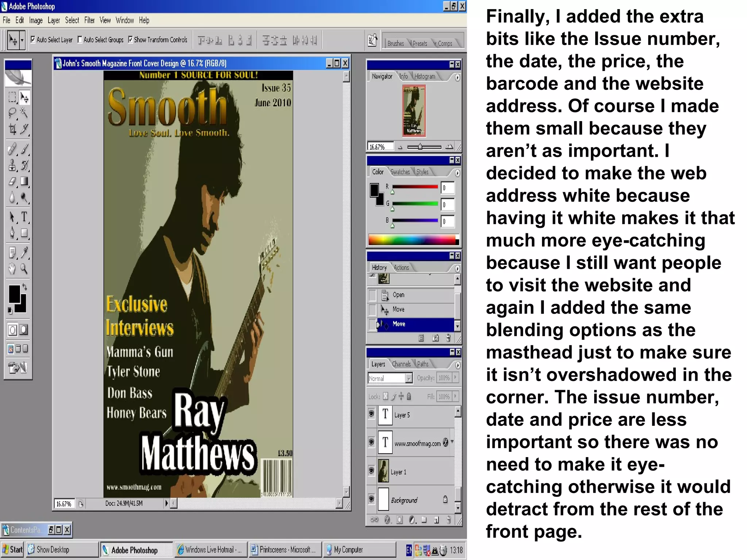Image resolution: width=747 pixels, height=560 pixels.
Task: Click Edit in ImageReady button
Action: (18, 368)
